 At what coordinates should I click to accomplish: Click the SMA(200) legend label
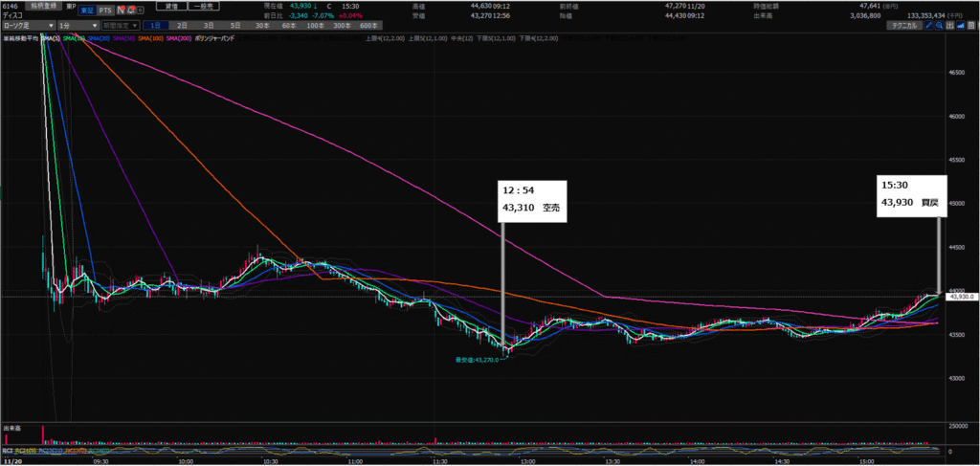point(179,37)
